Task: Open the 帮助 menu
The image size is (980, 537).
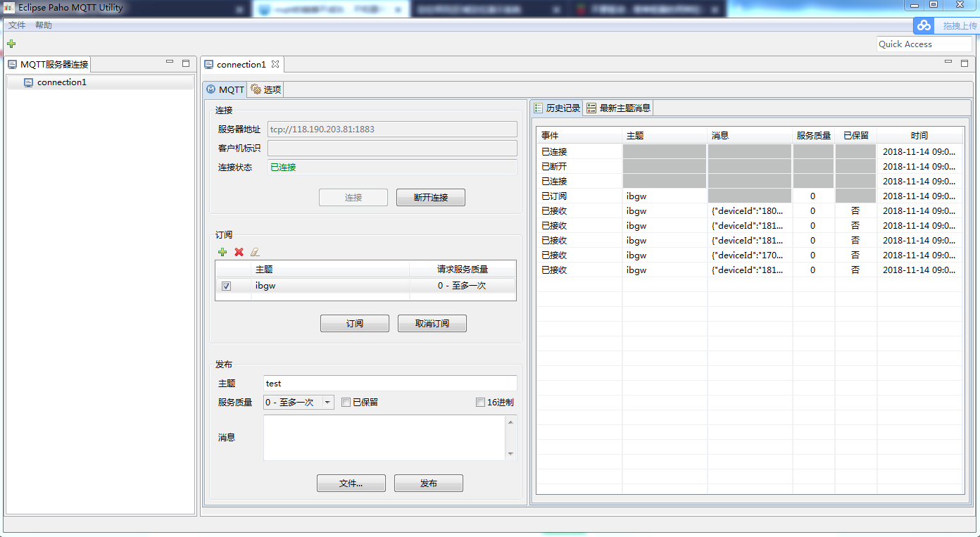Action: coord(44,25)
